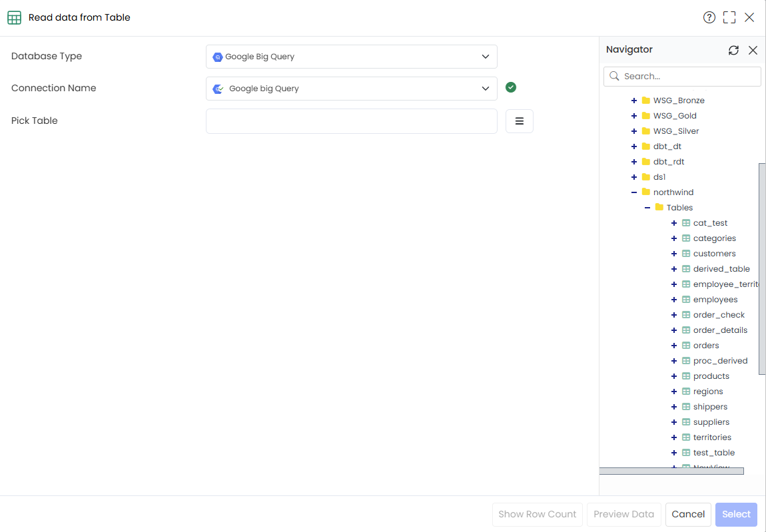Viewport: 766px width, 532px height.
Task: Click the northwind folder icon
Action: click(646, 192)
